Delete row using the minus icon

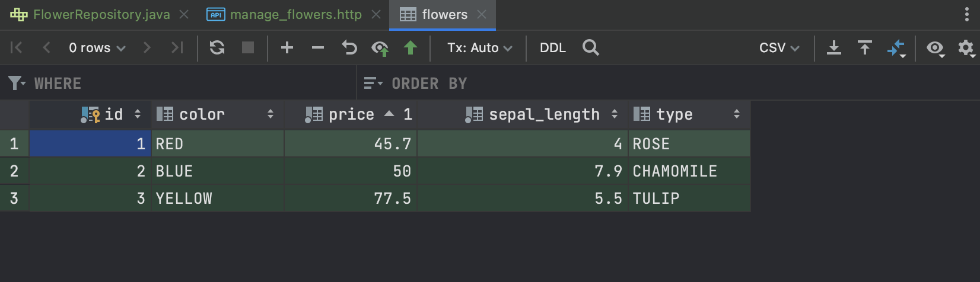(x=318, y=48)
